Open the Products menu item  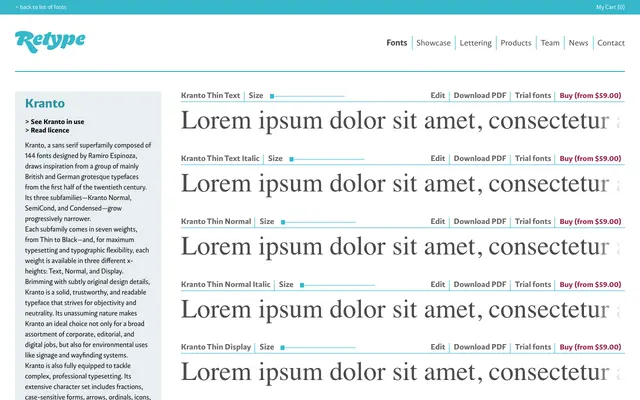(x=516, y=43)
